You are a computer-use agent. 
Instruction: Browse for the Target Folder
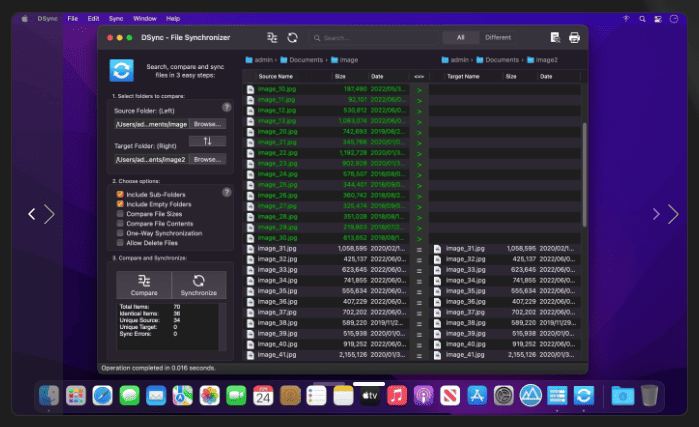(207, 160)
